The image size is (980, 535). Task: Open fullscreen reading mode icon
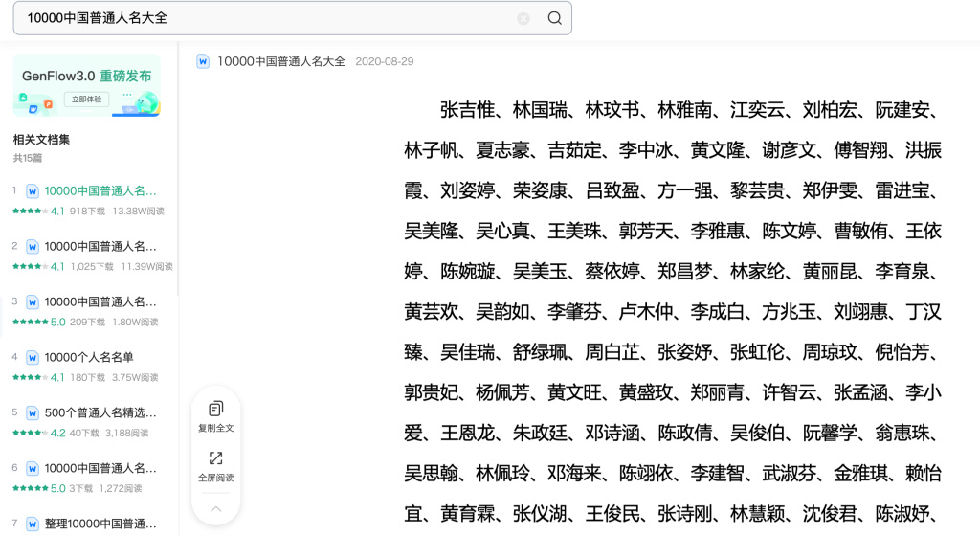(x=215, y=458)
